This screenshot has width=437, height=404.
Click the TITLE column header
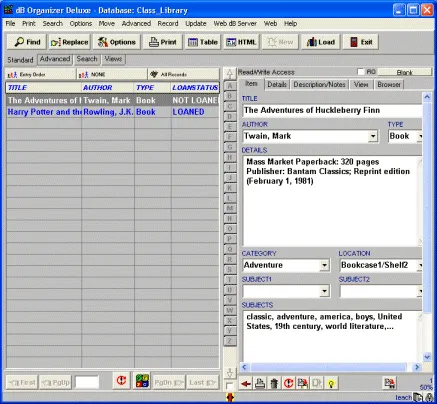44,88
